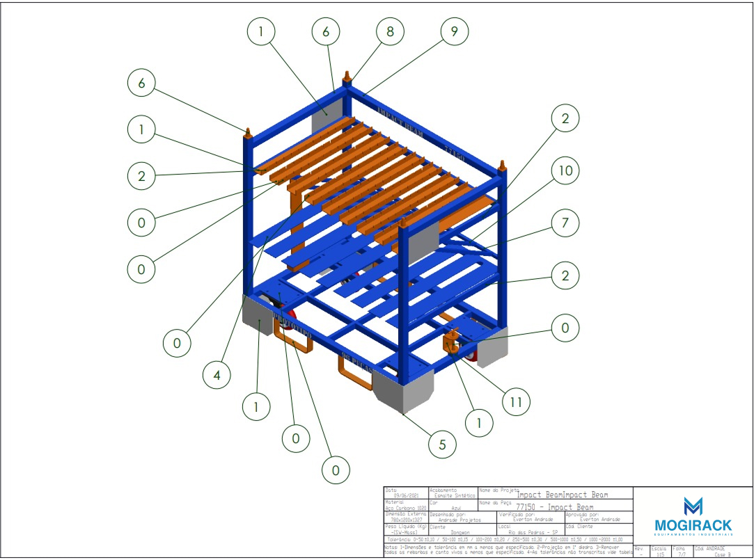Image resolution: width=754 pixels, height=560 pixels.
Task: Click balloon number 11
Action: pyautogui.click(x=517, y=401)
